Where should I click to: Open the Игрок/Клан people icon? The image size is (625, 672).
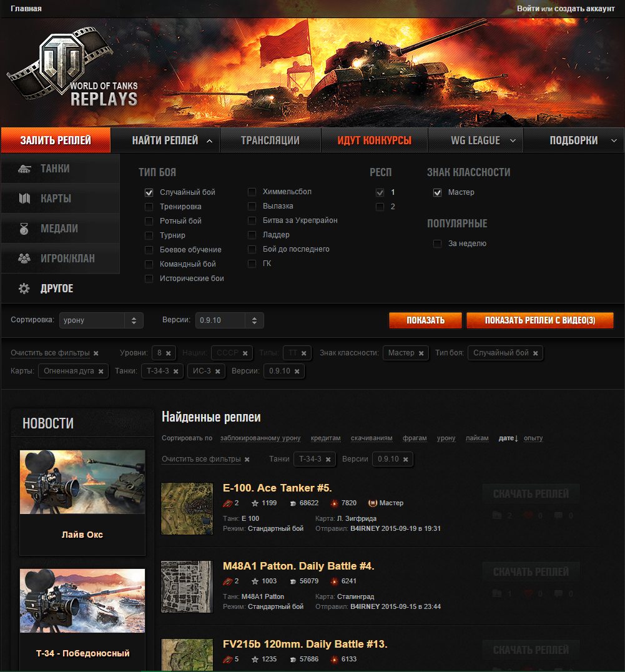pyautogui.click(x=24, y=259)
